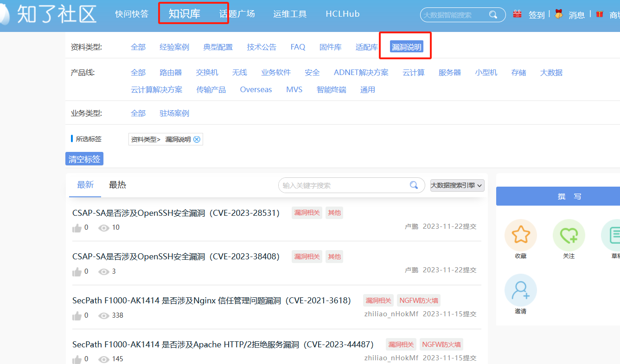
Task: Filter 业务类型 by 驻场案例
Action: [x=174, y=113]
